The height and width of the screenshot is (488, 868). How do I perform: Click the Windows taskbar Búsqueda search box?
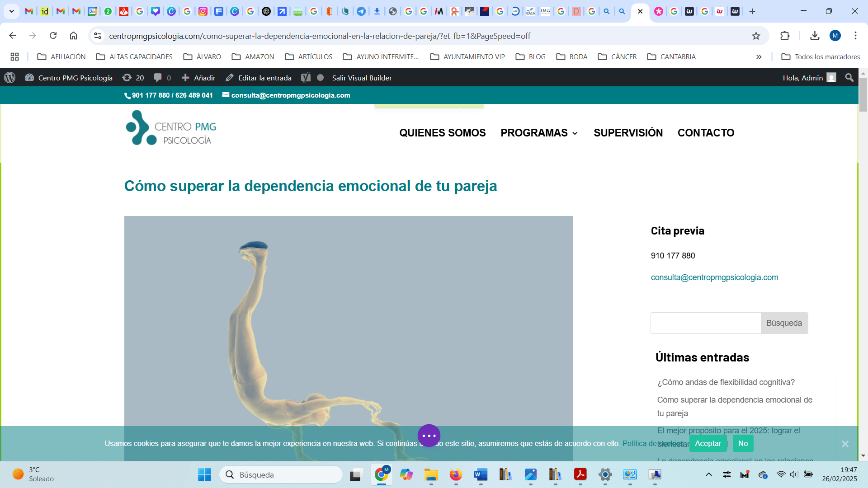[x=281, y=474]
